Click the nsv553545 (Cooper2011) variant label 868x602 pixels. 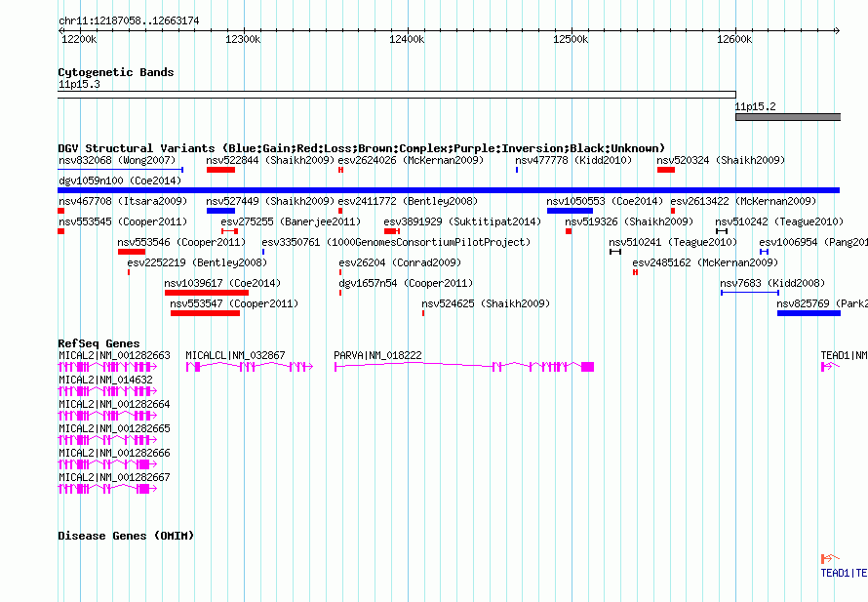(123, 221)
